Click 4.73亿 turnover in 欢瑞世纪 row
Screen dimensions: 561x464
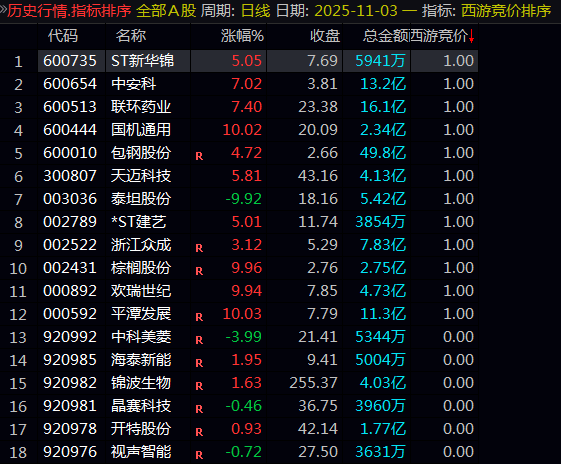tap(383, 291)
